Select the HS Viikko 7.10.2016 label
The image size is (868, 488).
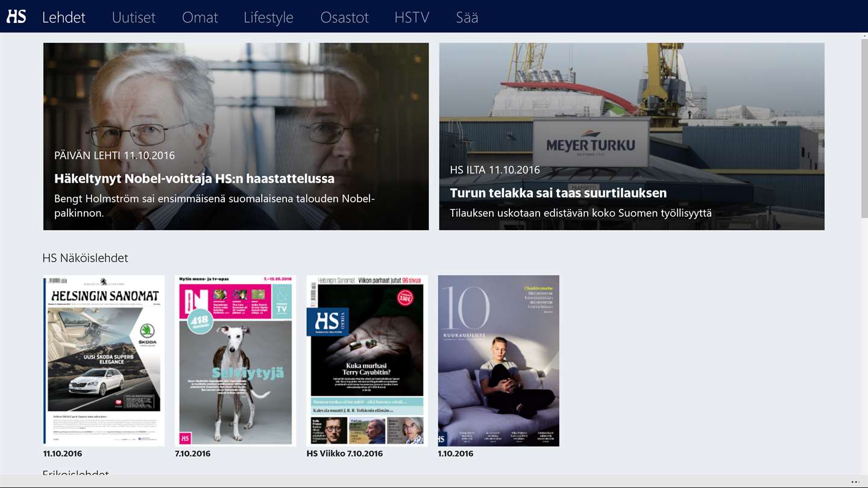click(345, 454)
